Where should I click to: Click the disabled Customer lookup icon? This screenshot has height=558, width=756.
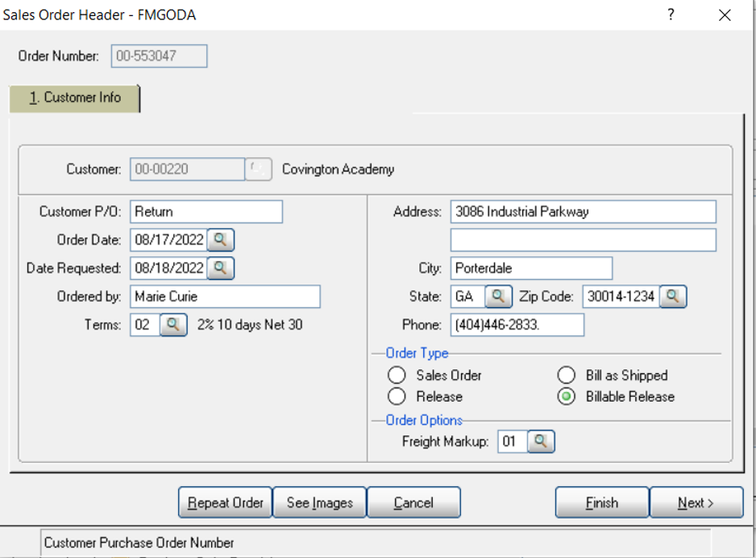pyautogui.click(x=259, y=169)
